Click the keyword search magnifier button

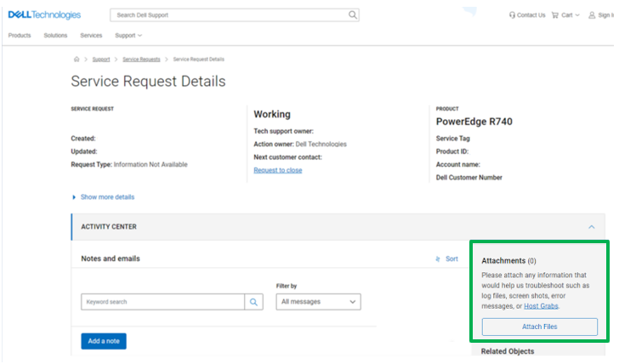click(253, 302)
